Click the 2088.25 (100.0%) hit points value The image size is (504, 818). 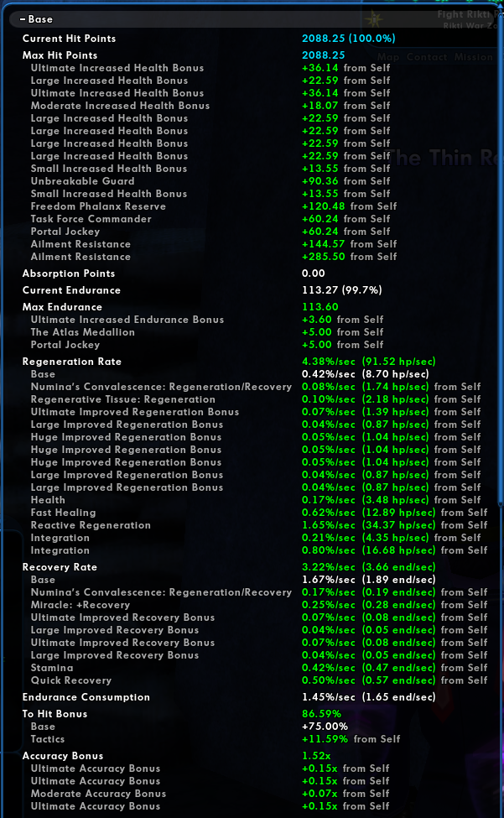[x=349, y=39]
